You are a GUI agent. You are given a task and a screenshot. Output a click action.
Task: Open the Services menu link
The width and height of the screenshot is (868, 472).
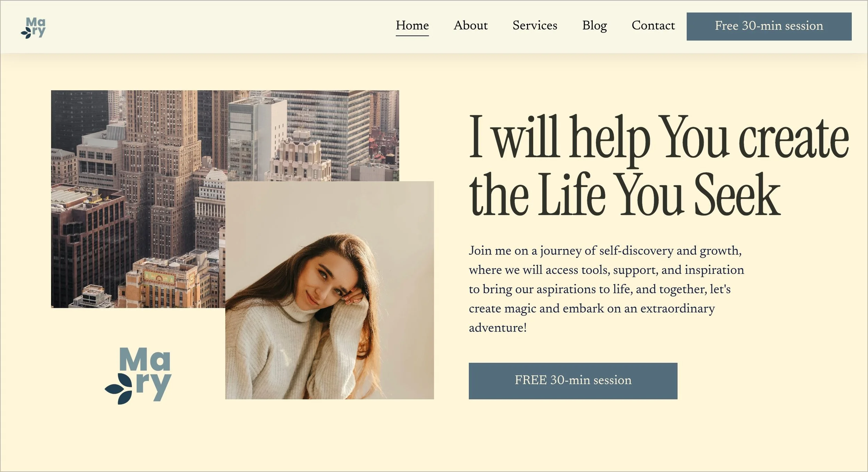coord(535,25)
